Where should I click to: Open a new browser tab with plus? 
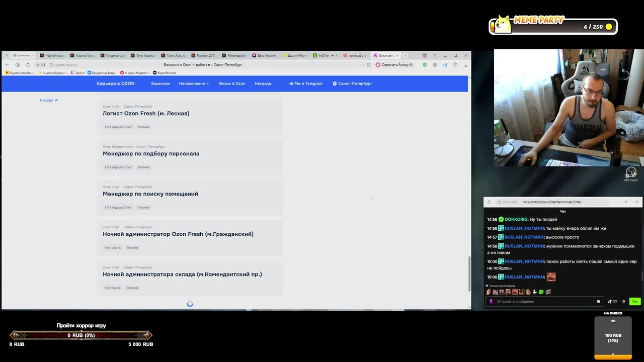click(406, 55)
